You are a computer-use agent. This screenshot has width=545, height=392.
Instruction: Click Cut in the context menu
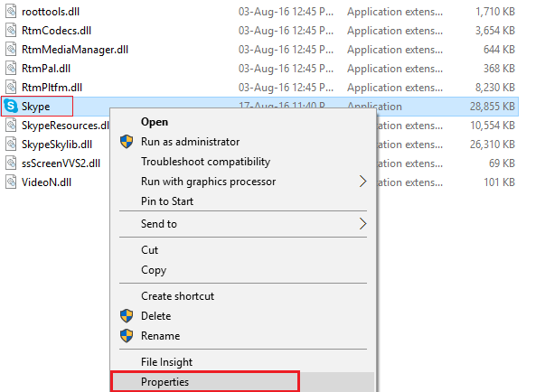click(x=150, y=250)
